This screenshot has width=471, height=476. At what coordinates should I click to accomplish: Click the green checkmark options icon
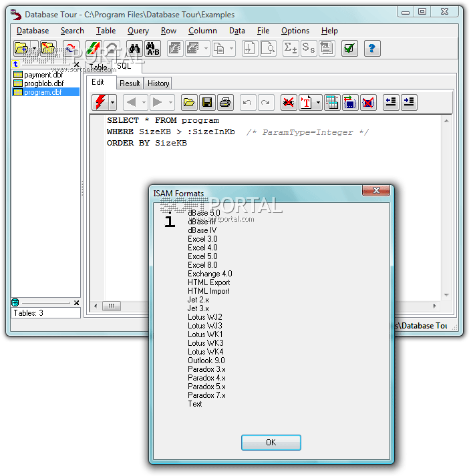coord(349,48)
